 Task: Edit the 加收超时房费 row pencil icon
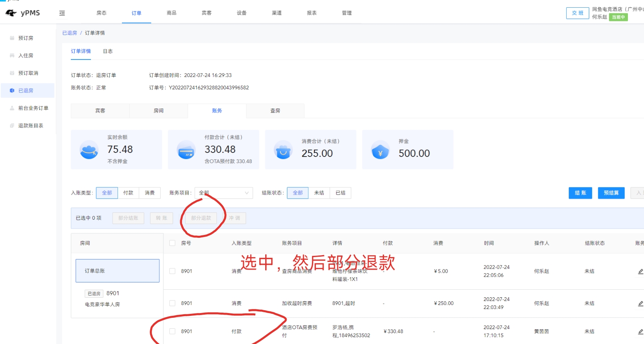640,303
